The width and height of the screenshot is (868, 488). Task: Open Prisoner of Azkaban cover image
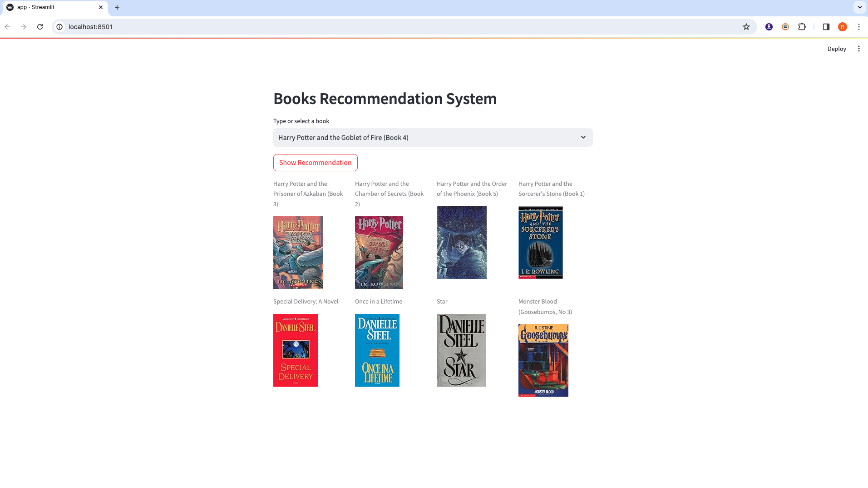tap(298, 253)
